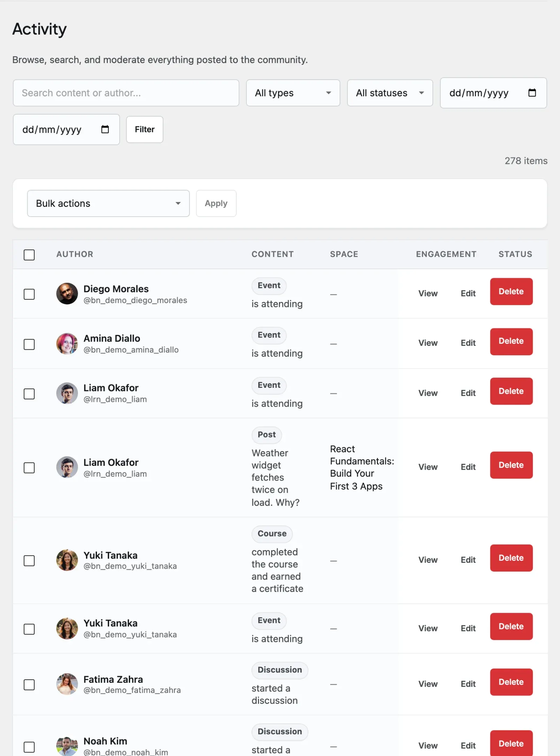560x756 pixels.
Task: Click the Engagement column header
Action: coord(446,254)
